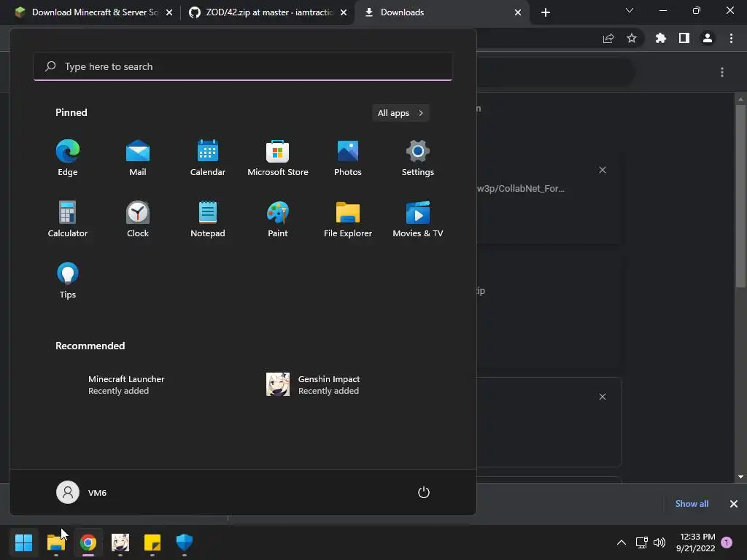Open Chrome profile icon
747x560 pixels.
point(708,39)
